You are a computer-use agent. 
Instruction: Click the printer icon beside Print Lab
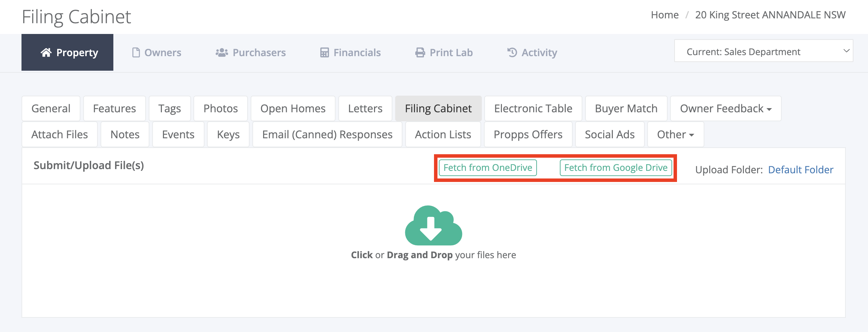(x=420, y=52)
